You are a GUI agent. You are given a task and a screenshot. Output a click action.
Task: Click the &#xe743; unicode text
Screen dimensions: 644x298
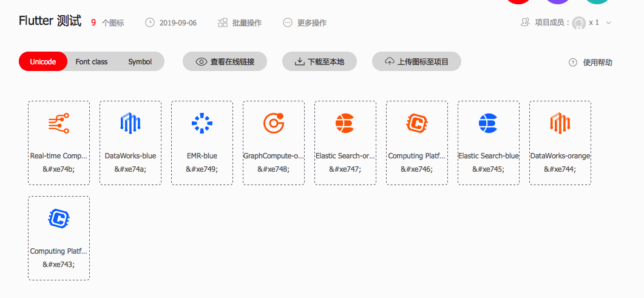tap(59, 265)
